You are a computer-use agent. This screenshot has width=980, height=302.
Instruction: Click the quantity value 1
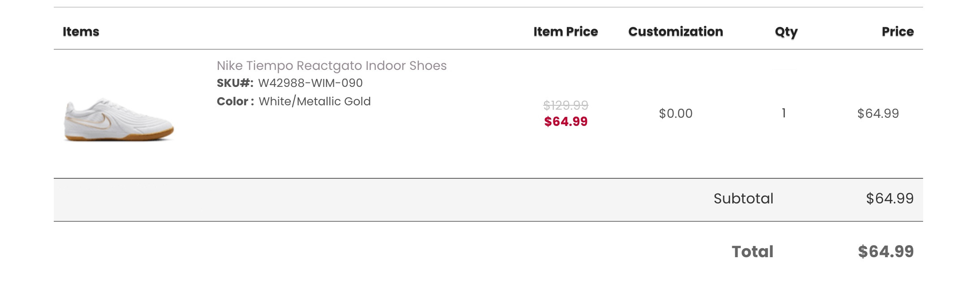pyautogui.click(x=784, y=113)
